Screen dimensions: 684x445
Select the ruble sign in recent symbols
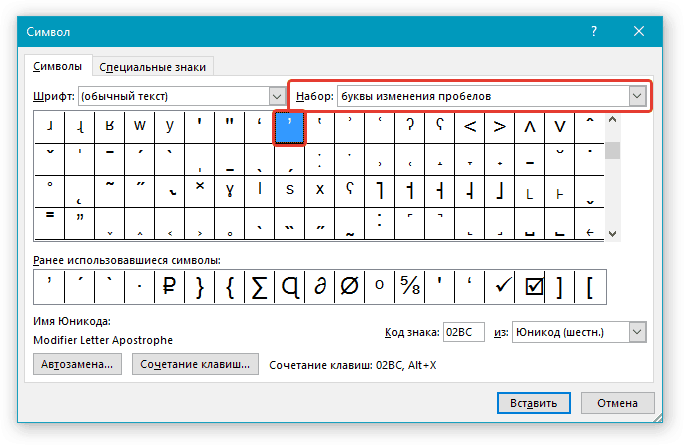[x=169, y=288]
